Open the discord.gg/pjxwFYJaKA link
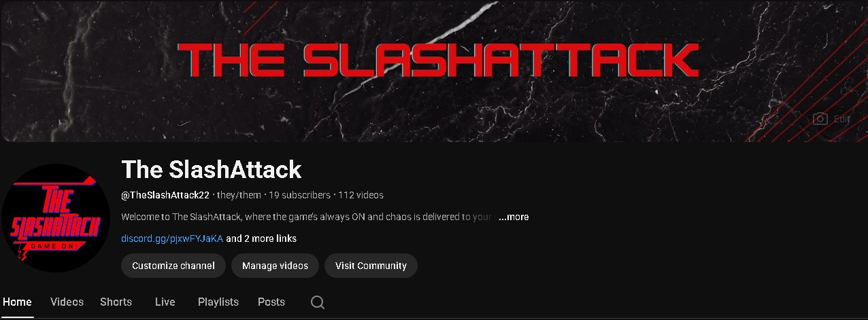This screenshot has width=868, height=320. pos(172,238)
